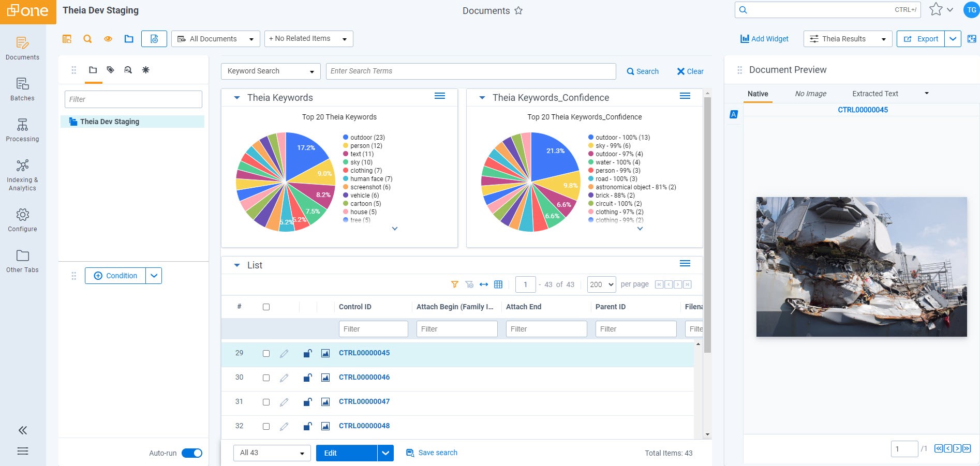Expand the Theia Results dropdown

(847, 39)
